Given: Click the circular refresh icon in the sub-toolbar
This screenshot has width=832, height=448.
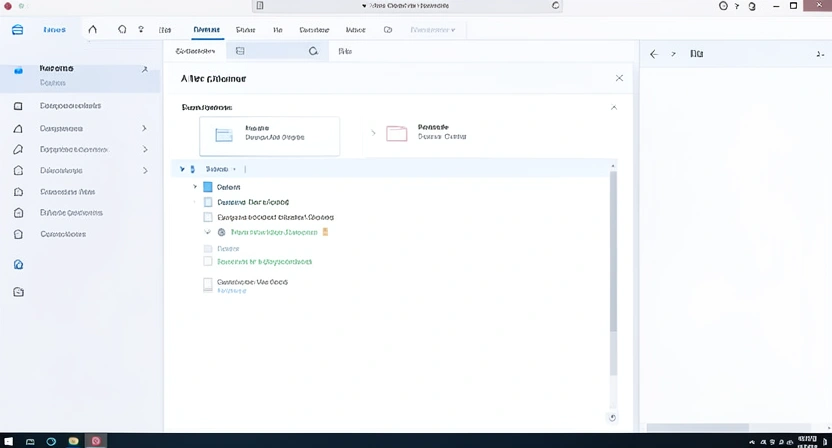Looking at the screenshot, I should click(313, 50).
